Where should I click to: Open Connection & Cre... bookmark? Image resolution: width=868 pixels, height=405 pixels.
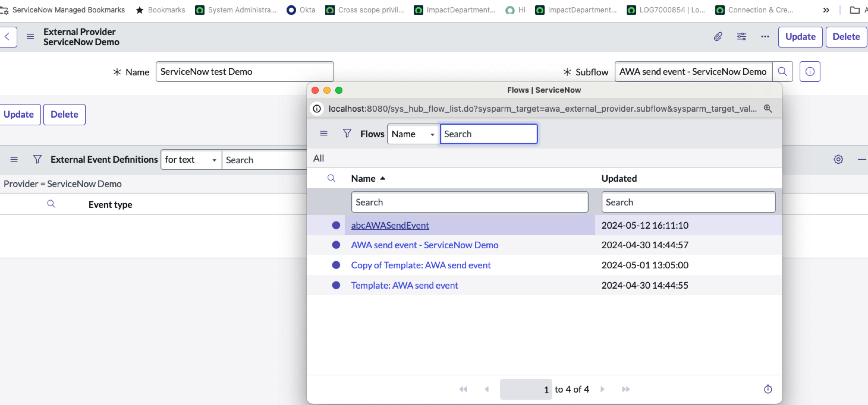pos(754,10)
